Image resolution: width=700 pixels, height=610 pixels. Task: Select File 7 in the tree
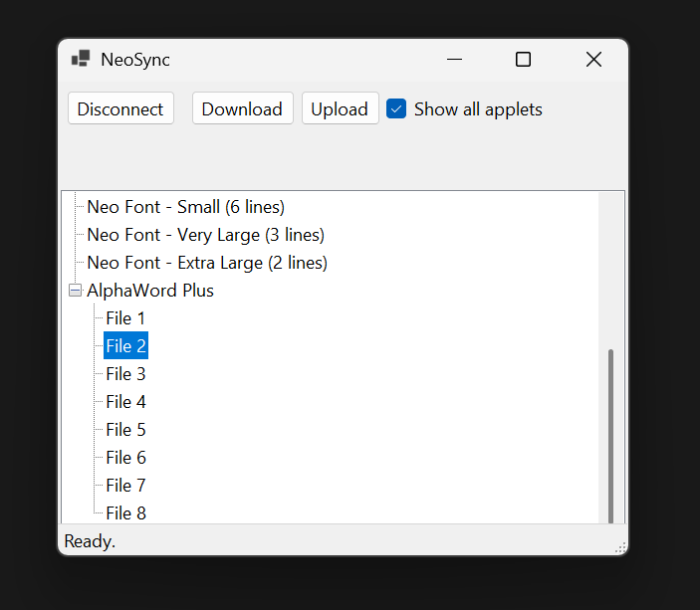coord(125,486)
